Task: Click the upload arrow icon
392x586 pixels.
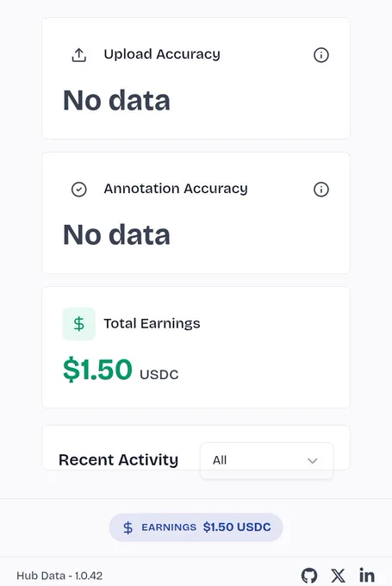Action: (79, 55)
